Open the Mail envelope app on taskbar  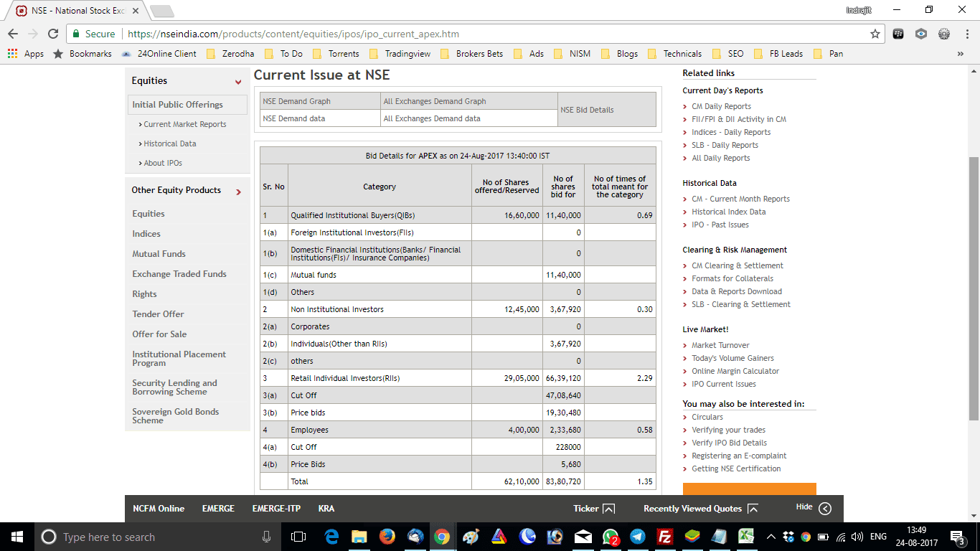point(583,537)
